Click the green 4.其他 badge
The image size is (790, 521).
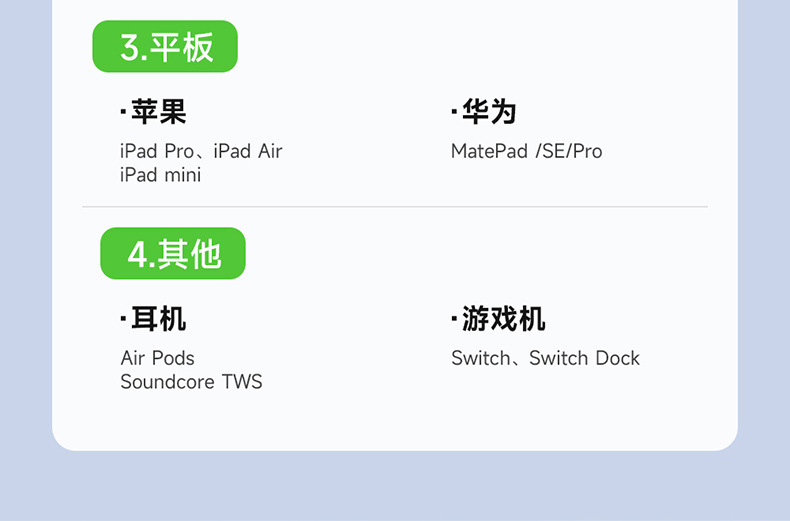pyautogui.click(x=173, y=254)
